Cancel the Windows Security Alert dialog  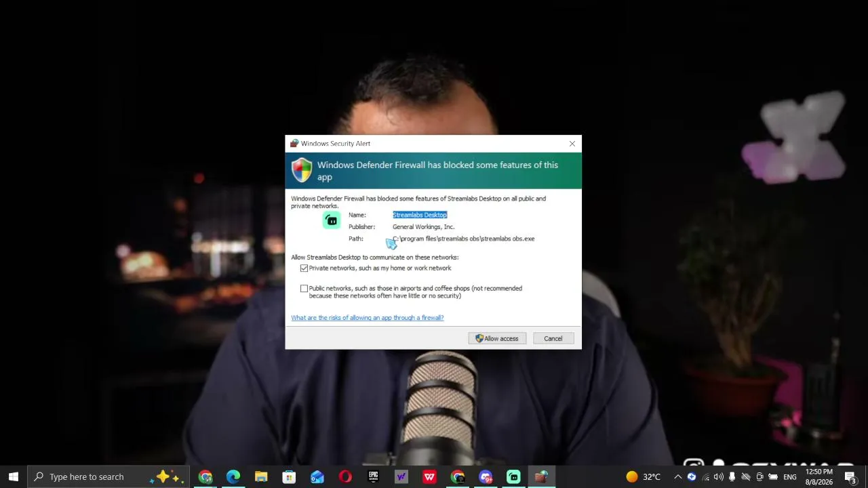553,339
